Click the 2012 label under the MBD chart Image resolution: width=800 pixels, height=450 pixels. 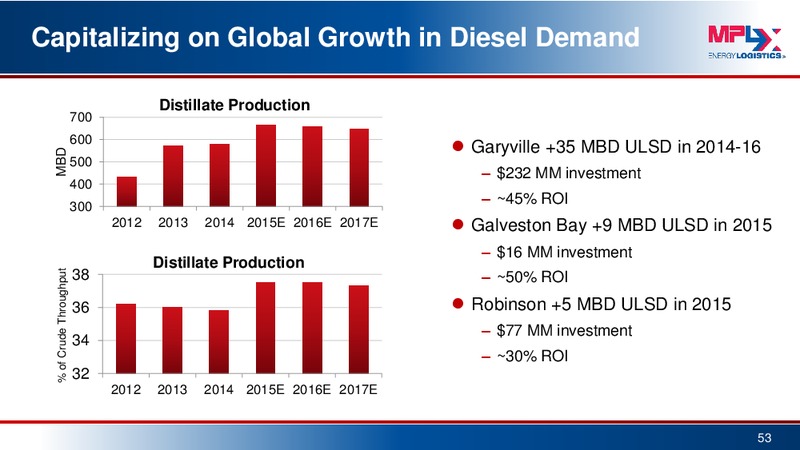(x=127, y=222)
